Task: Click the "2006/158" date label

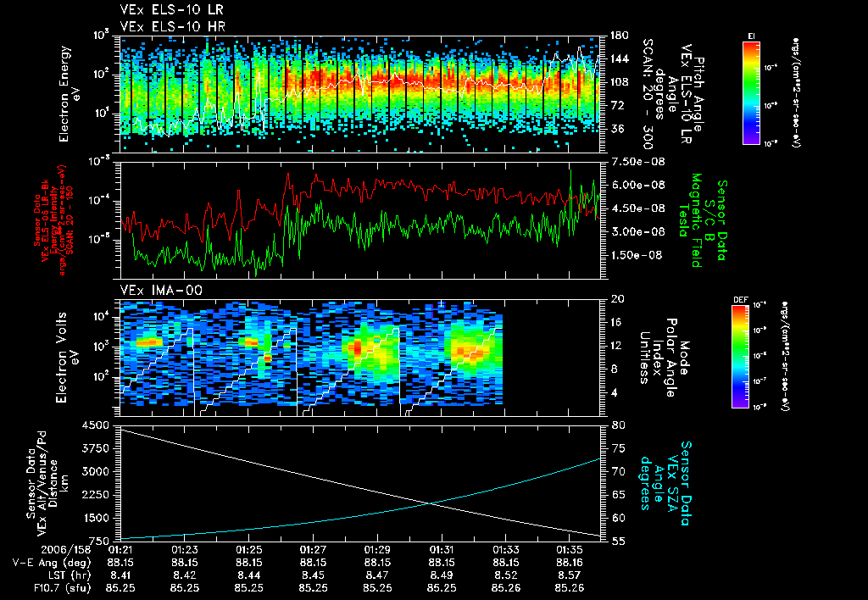Action: [x=67, y=550]
